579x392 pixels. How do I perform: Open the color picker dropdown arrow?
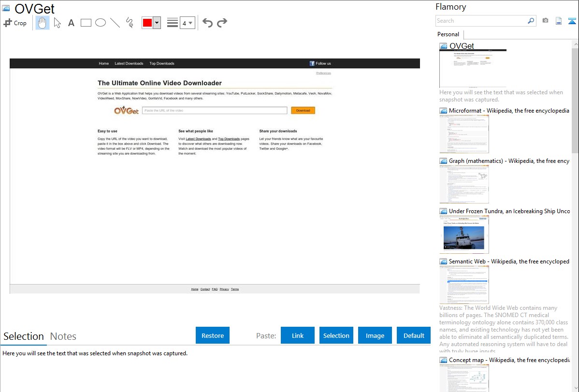coord(157,23)
